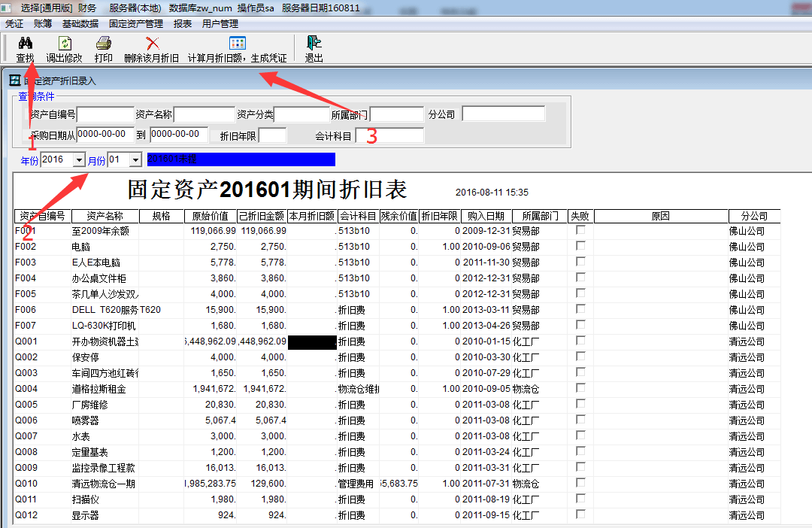Toggle the 失败 checkbox for asset Q001
Image resolution: width=812 pixels, height=528 pixels.
point(580,341)
